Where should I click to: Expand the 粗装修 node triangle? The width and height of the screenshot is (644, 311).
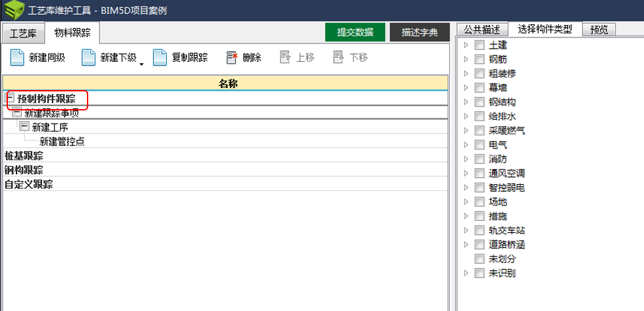tap(466, 74)
